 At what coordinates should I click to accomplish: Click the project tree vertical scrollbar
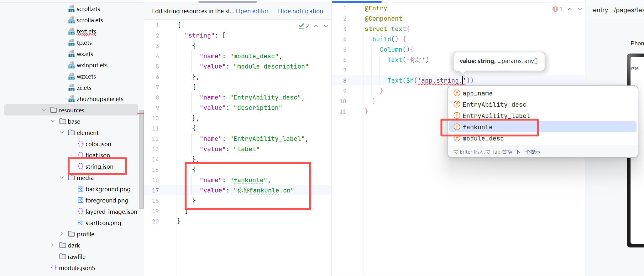point(141,160)
